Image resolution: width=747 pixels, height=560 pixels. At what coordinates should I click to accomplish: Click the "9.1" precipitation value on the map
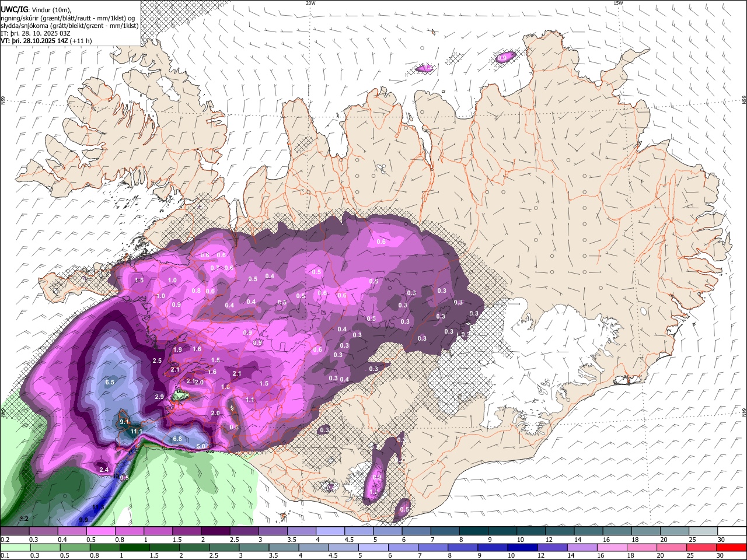pos(124,421)
